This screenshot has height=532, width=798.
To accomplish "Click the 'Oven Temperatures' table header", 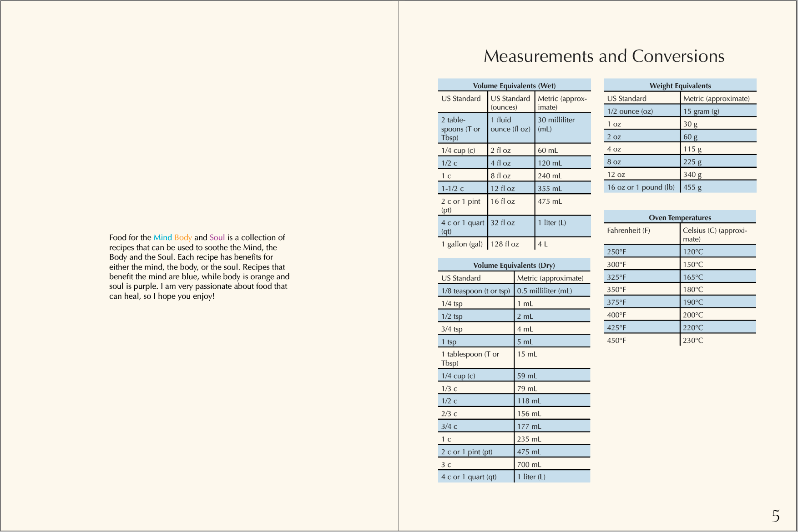I will pos(680,217).
